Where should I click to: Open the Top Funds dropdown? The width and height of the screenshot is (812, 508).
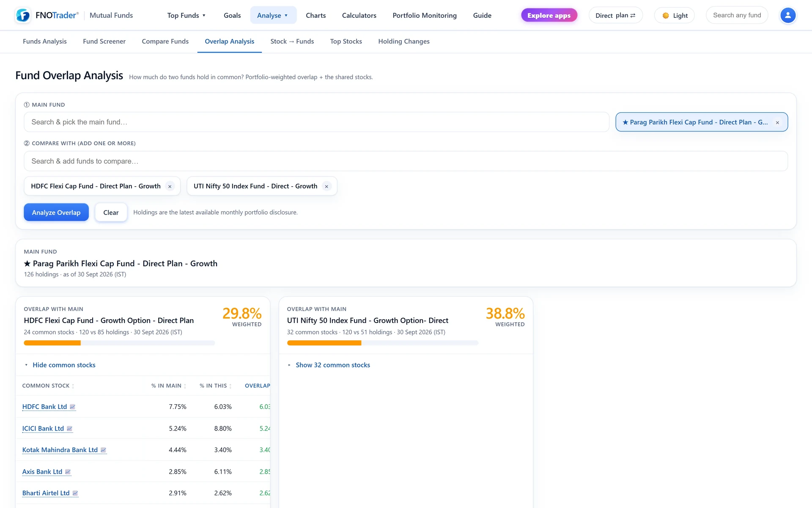[187, 15]
